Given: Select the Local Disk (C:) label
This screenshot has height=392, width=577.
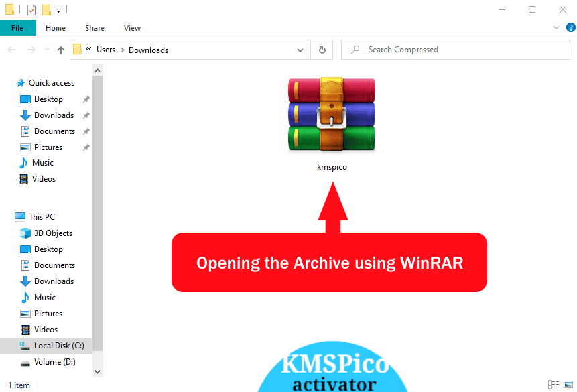Looking at the screenshot, I should click(x=59, y=346).
